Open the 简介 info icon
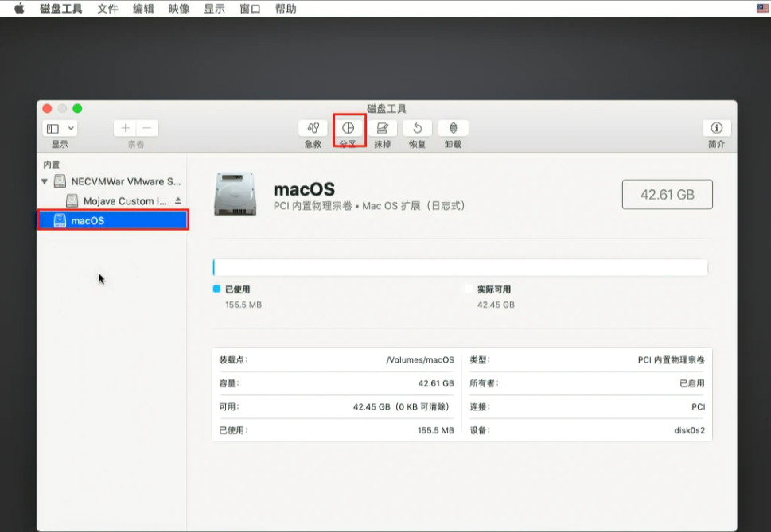The image size is (771, 532). tap(716, 128)
